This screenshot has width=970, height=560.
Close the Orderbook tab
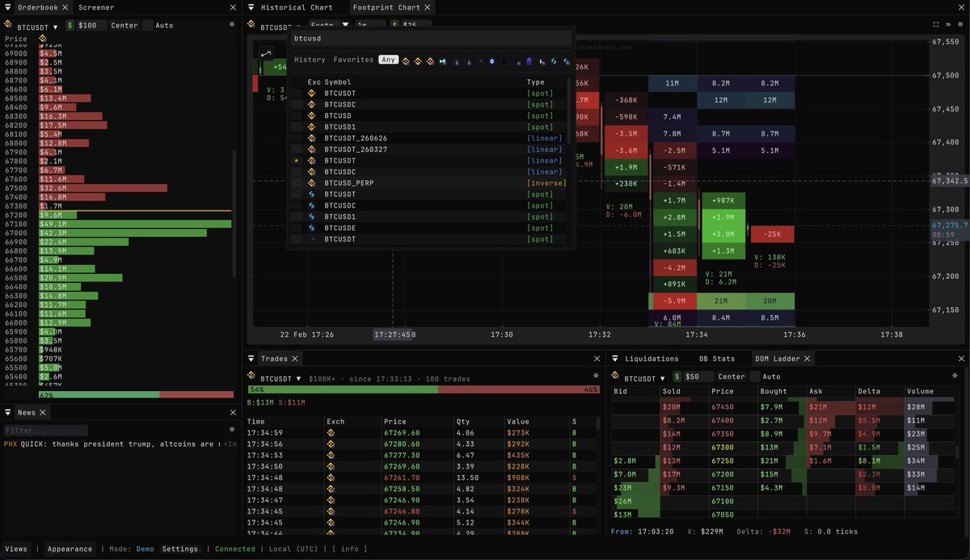[65, 7]
